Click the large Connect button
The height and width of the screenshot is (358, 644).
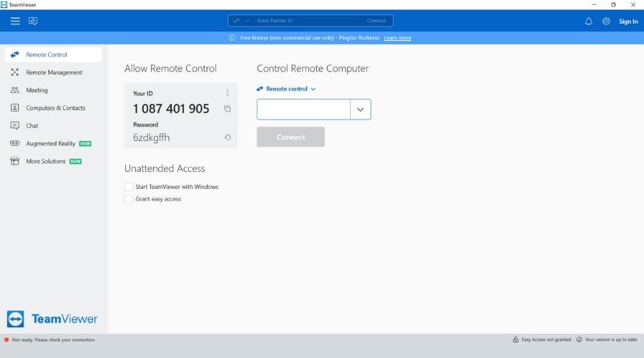(291, 137)
